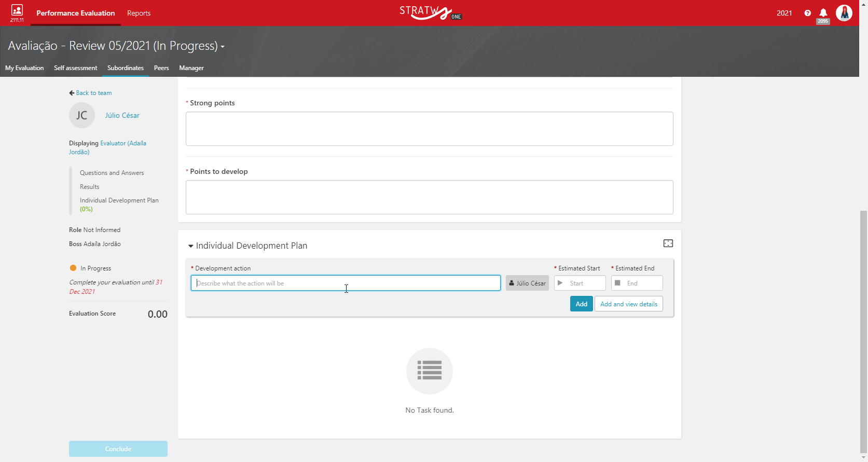Click the 'No Task found.' message
Image resolution: width=868 pixels, height=462 pixels.
tap(430, 410)
